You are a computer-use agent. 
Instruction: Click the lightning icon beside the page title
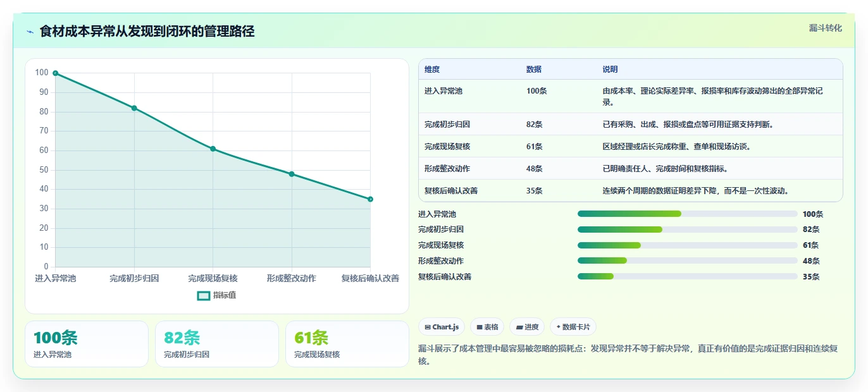coord(30,32)
